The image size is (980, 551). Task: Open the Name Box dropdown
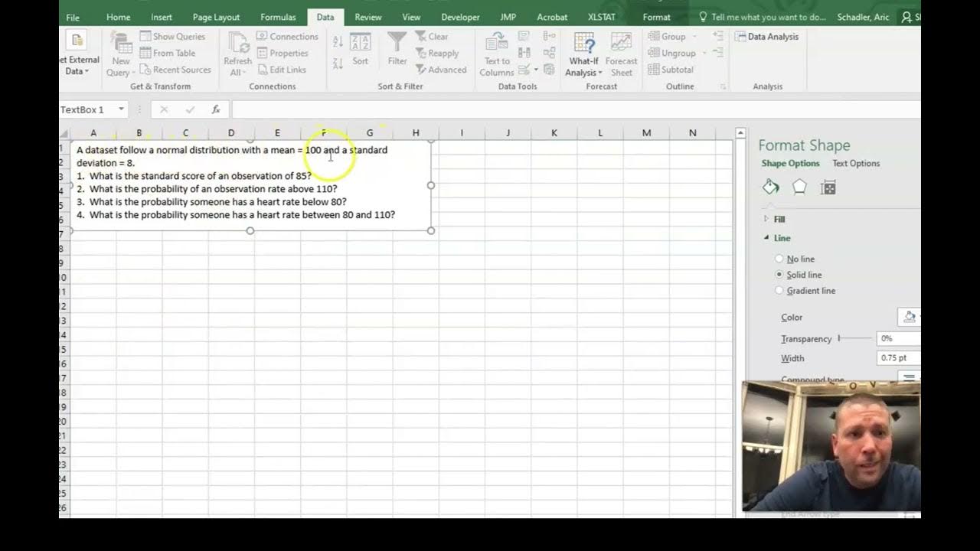point(121,109)
